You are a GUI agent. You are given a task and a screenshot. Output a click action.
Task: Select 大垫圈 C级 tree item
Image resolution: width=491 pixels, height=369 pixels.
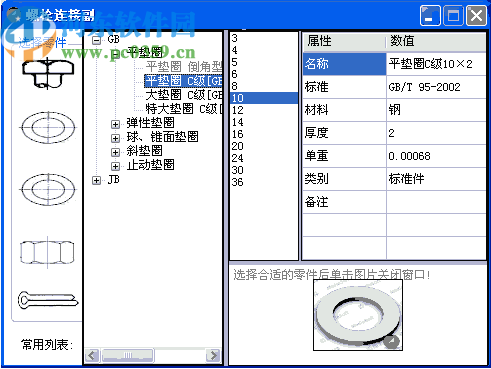pos(184,95)
